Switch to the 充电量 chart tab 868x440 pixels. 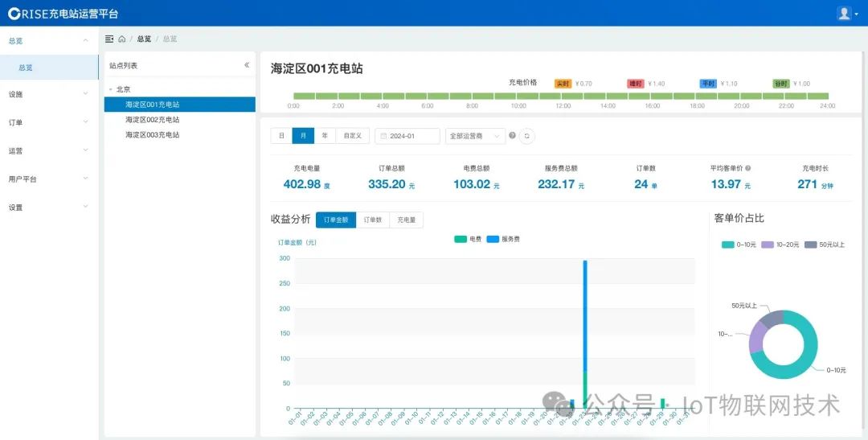[407, 220]
